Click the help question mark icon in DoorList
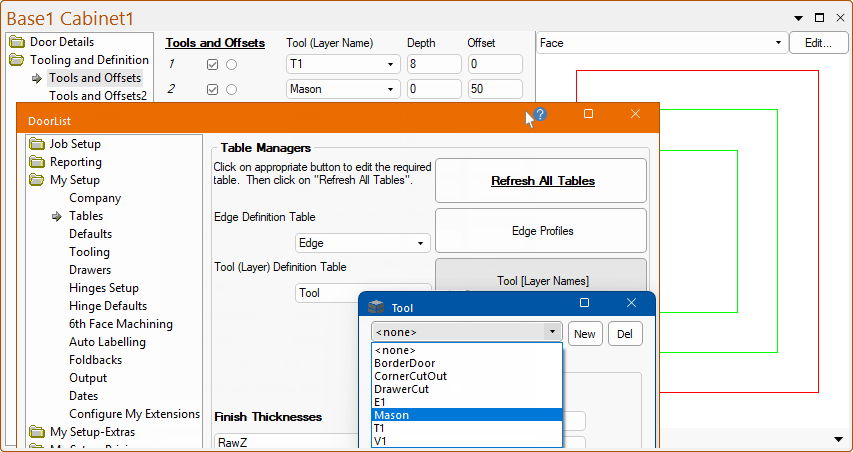The height and width of the screenshot is (452, 853). [540, 114]
